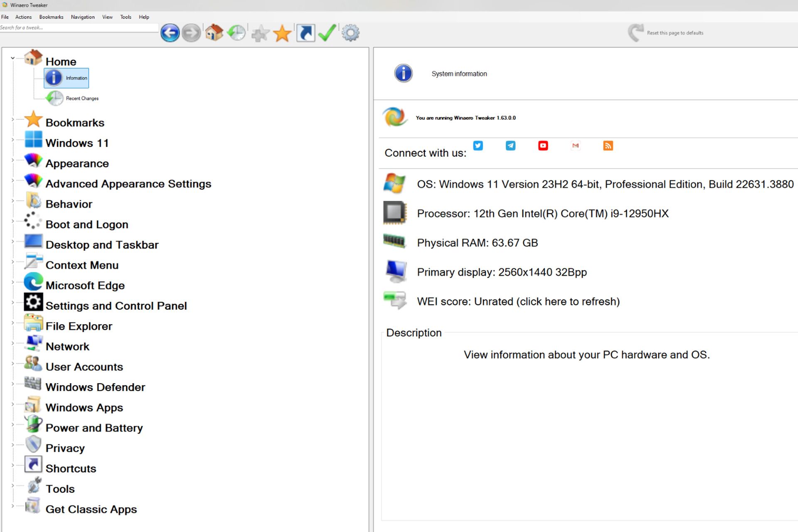
Task: Open Recent Changes from toolbar clock icon
Action: (x=236, y=33)
